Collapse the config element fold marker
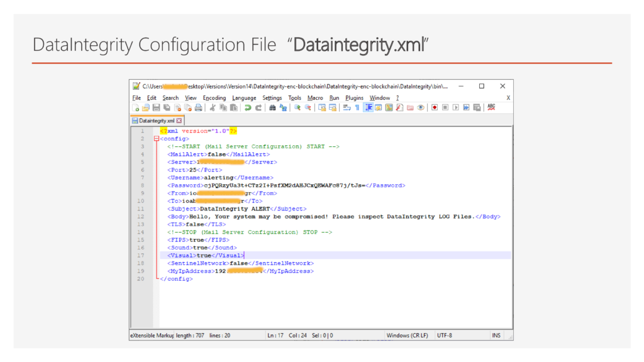This screenshot has height=362, width=644. [x=157, y=139]
